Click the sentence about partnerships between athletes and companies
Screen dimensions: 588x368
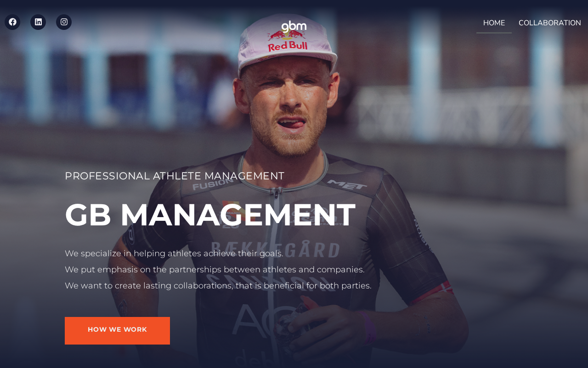215,270
